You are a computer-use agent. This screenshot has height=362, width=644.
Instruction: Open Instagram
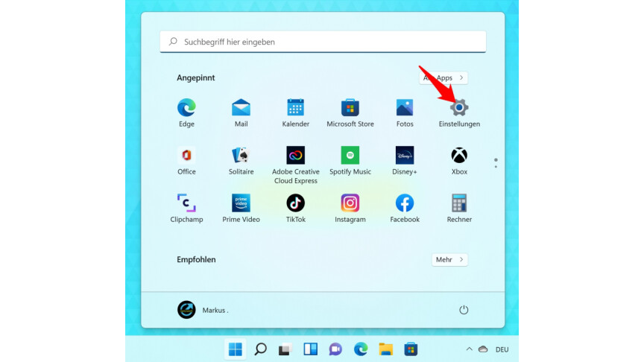350,208
